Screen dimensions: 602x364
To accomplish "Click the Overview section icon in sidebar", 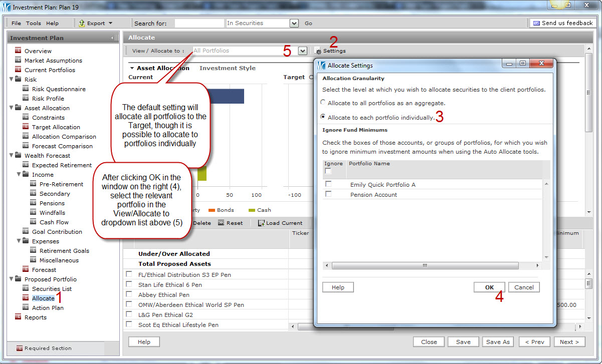I will pos(18,51).
